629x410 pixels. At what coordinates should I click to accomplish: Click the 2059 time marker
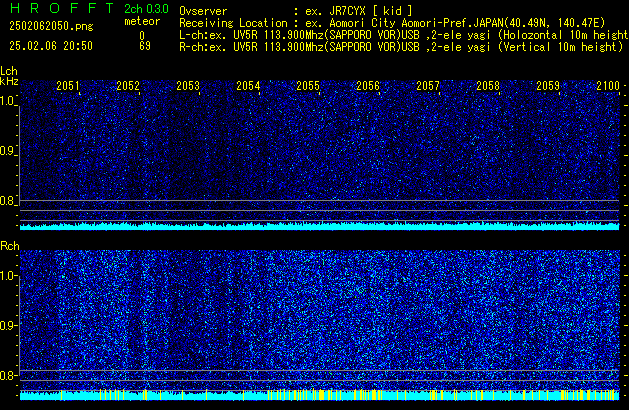pyautogui.click(x=548, y=86)
